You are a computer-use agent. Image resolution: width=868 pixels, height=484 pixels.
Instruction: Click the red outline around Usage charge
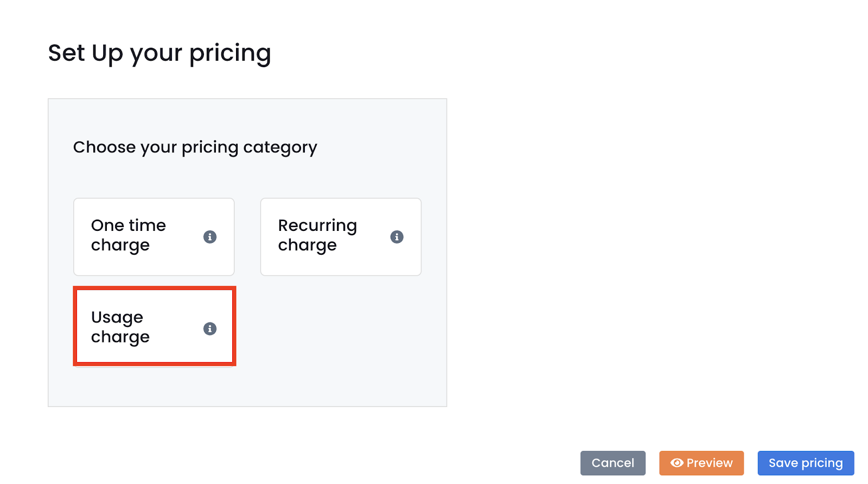155,288
